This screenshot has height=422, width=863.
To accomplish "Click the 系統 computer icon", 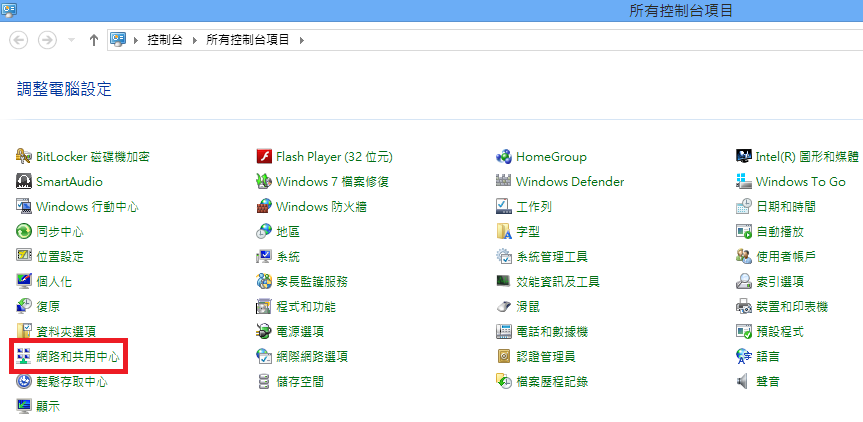I will click(x=264, y=256).
